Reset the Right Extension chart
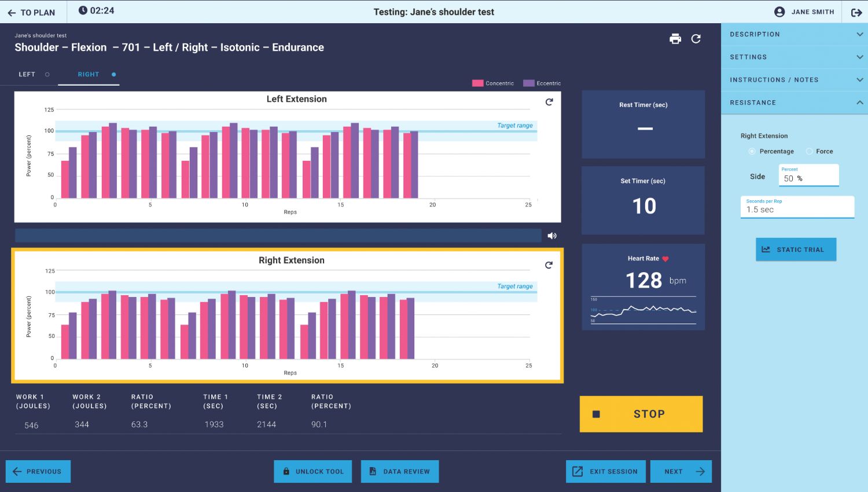Image resolution: width=868 pixels, height=492 pixels. click(x=549, y=265)
